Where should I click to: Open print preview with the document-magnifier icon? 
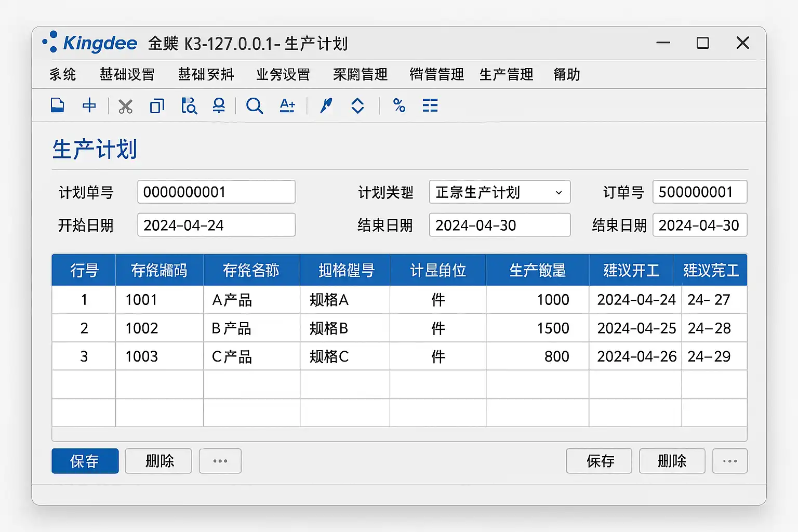[189, 105]
